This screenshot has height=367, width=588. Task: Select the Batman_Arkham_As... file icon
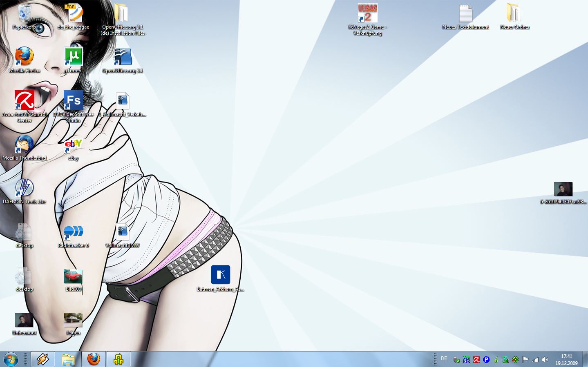click(221, 275)
